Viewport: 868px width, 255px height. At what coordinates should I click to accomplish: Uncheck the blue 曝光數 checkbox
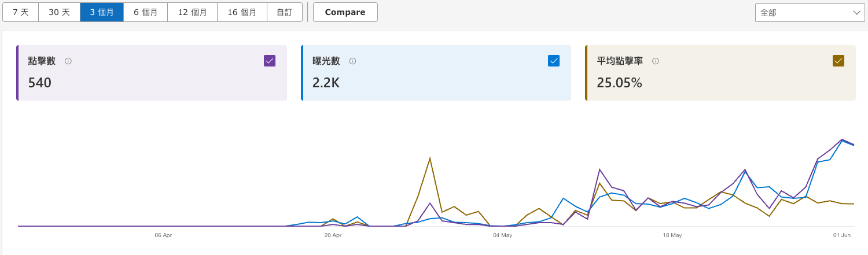click(x=554, y=61)
